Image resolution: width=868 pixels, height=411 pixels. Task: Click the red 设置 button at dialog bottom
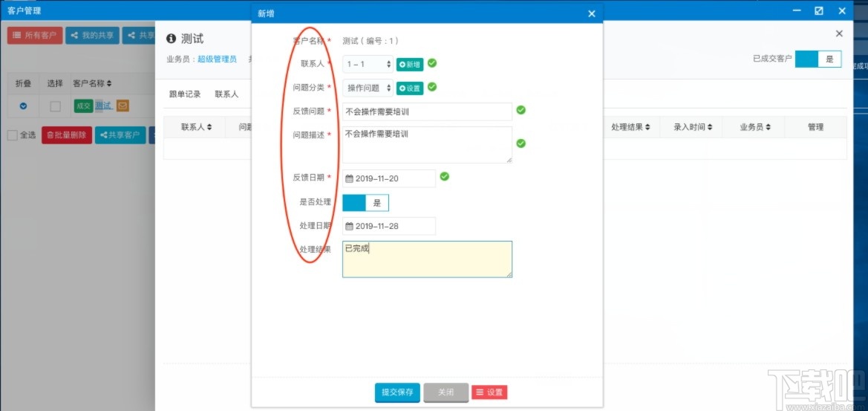pyautogui.click(x=489, y=392)
